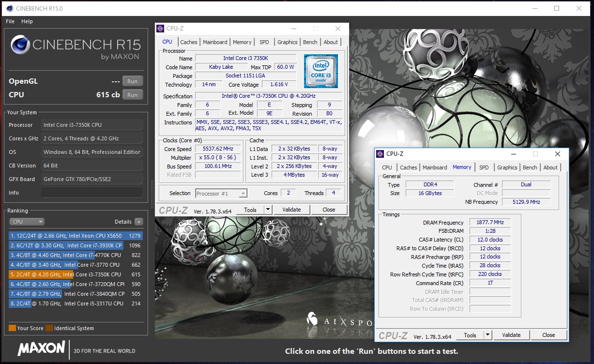Viewport: 594px width, 364px height.
Task: Expand Tools dropdown arrow in processor CPU-Z window
Action: tap(268, 210)
